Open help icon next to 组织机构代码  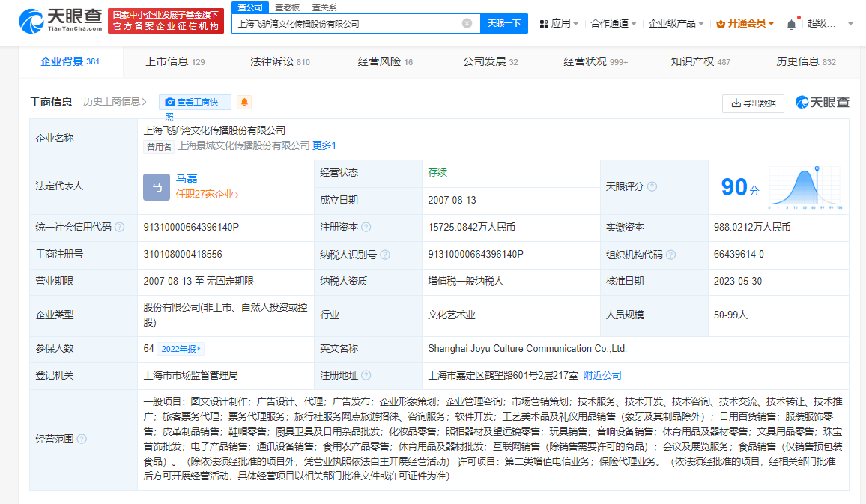[670, 255]
